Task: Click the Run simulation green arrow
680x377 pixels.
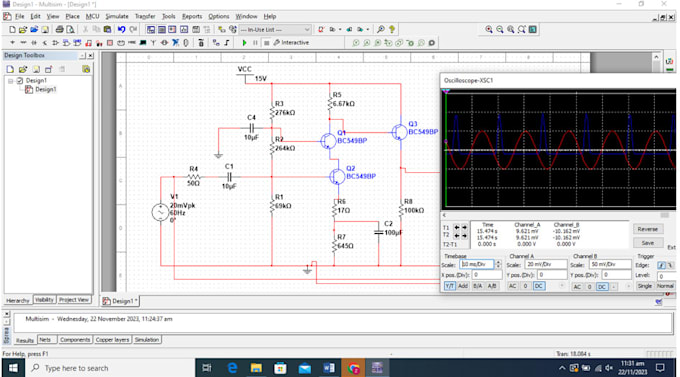Action: tap(244, 43)
